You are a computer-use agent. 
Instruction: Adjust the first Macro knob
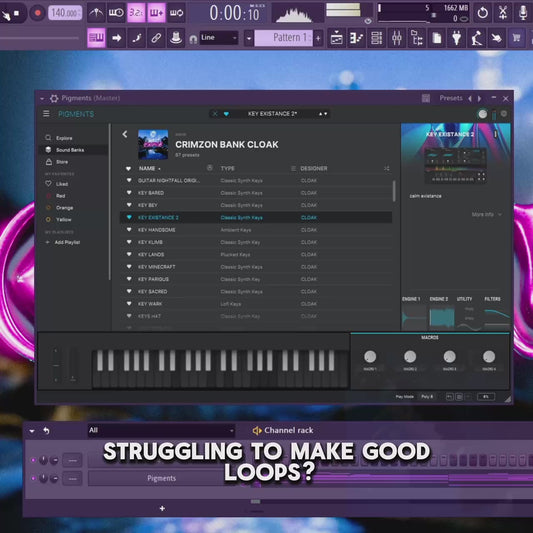(370, 357)
